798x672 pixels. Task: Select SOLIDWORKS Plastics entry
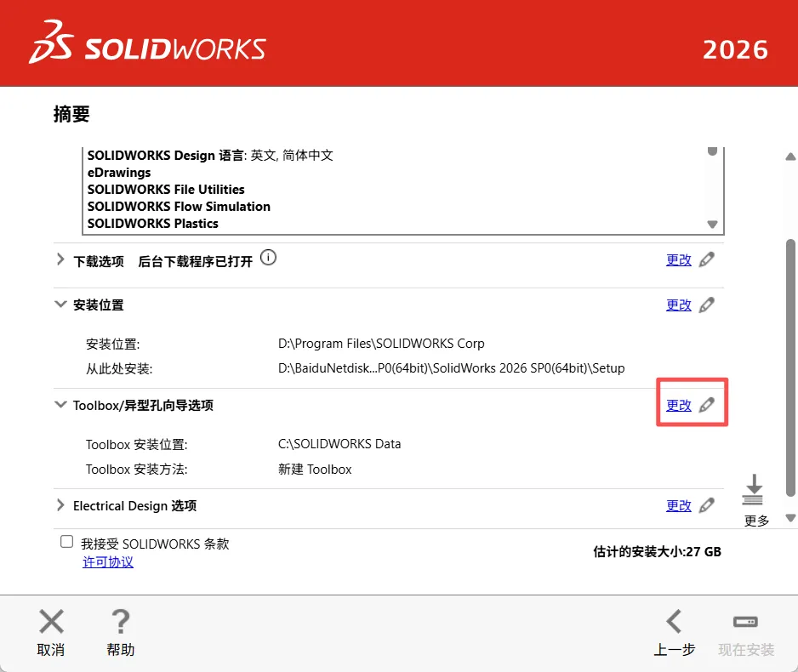(x=152, y=224)
